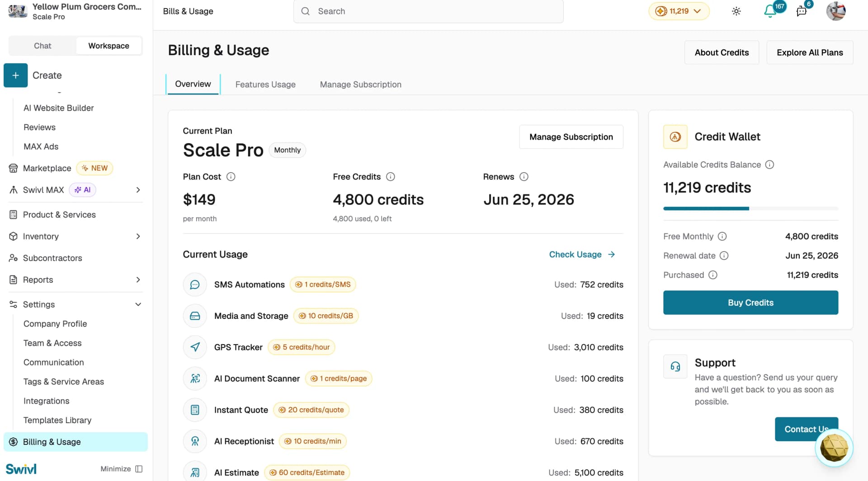Viewport: 868px width, 481px height.
Task: Expand the Reports submenu chevron
Action: 138,280
